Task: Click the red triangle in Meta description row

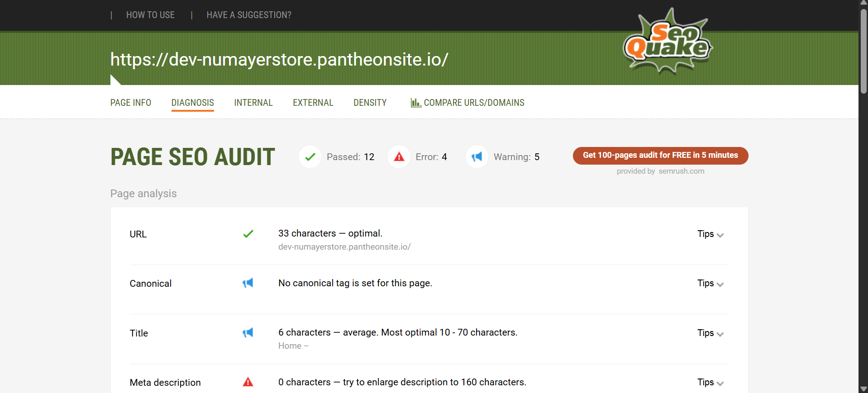Action: (x=248, y=382)
